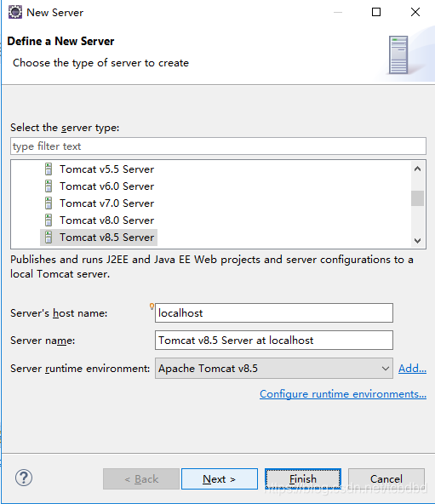Click the Eclipse icon in title bar
This screenshot has height=504, width=435.
[15, 12]
